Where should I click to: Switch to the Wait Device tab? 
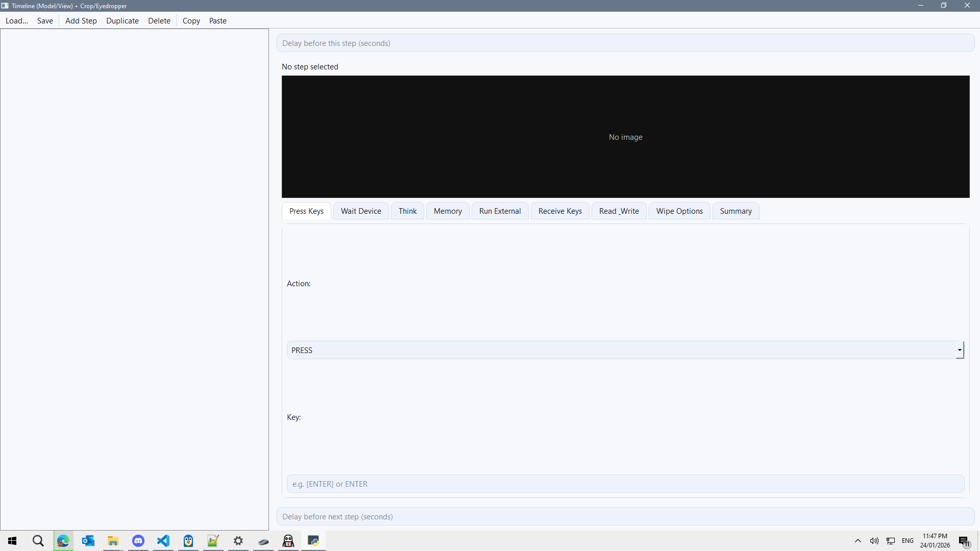361,211
